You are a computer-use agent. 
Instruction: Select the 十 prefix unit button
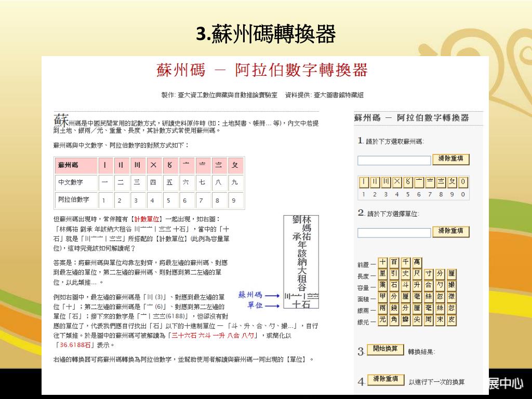382,262
